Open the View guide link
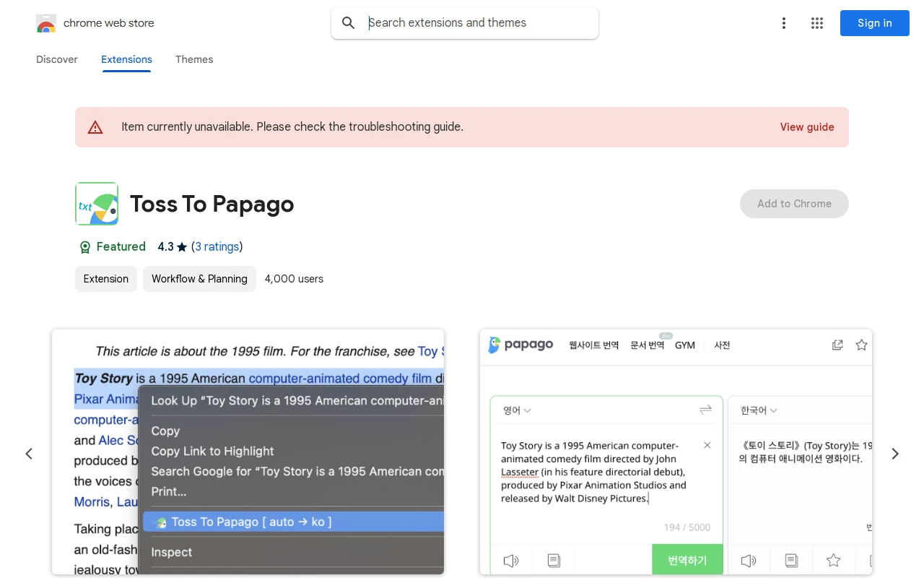The width and height of the screenshot is (924, 578). point(807,127)
